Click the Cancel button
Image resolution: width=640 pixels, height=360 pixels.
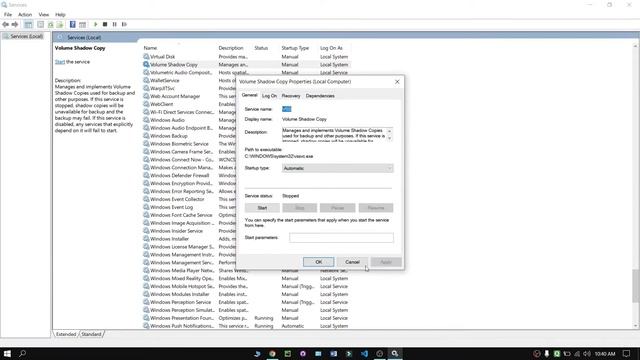coord(352,262)
